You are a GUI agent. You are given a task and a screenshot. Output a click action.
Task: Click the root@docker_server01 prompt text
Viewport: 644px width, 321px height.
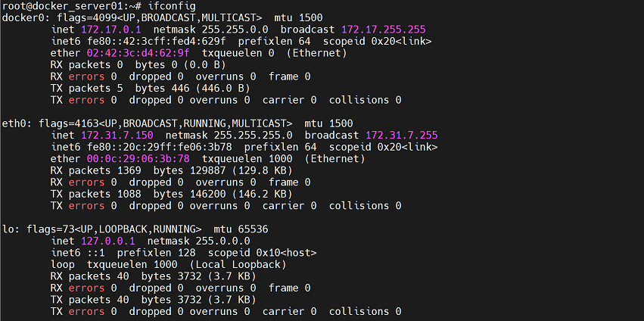tap(59, 6)
